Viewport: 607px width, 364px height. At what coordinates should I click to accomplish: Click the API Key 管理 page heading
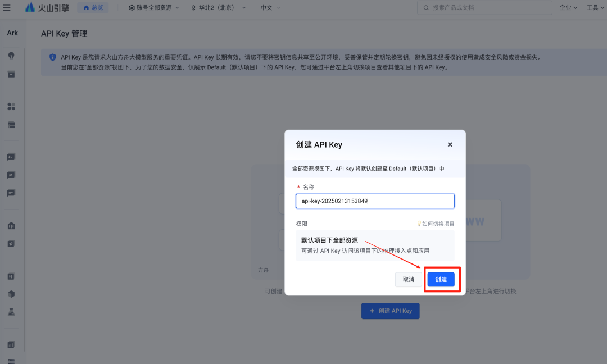pos(64,34)
